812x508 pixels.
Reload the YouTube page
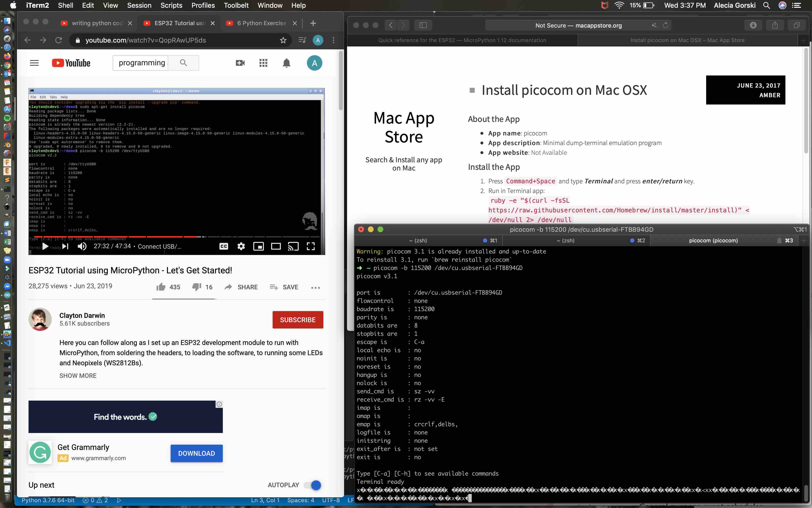pos(59,40)
